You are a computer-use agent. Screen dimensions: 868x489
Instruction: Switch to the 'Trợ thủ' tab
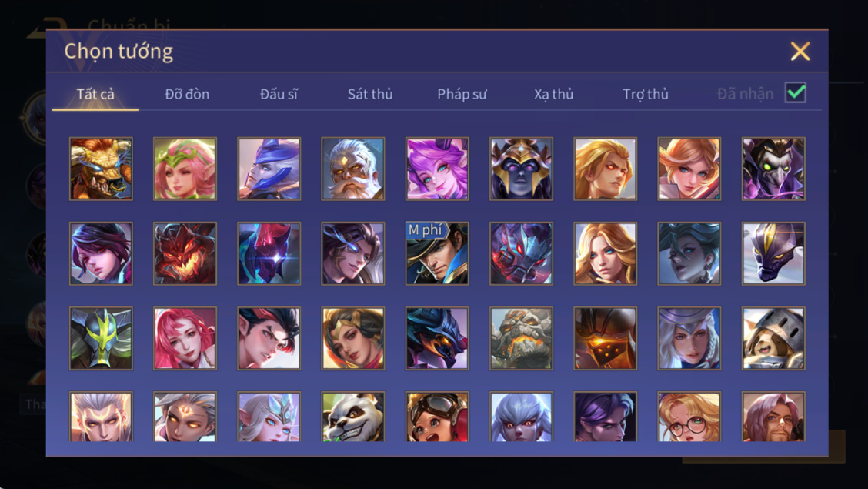[646, 94]
